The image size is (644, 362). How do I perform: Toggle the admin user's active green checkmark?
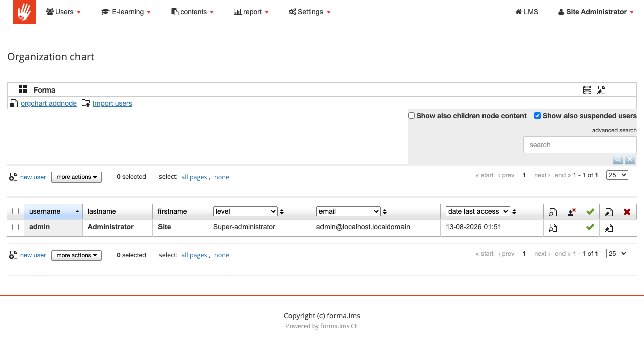tap(590, 227)
